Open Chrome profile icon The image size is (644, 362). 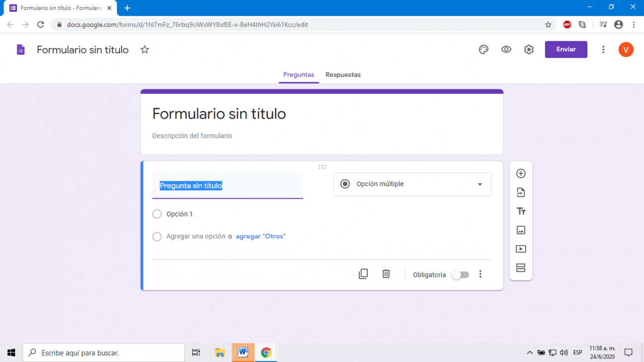tap(619, 24)
